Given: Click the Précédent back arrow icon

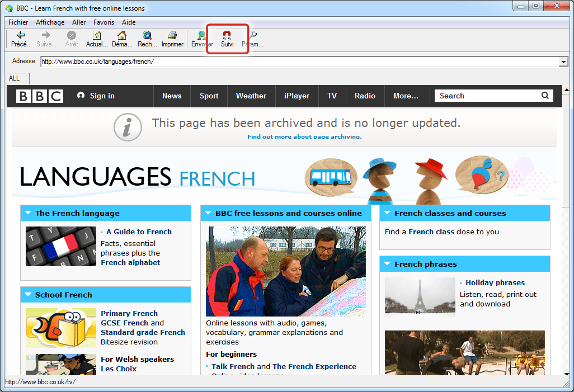Looking at the screenshot, I should click(21, 36).
